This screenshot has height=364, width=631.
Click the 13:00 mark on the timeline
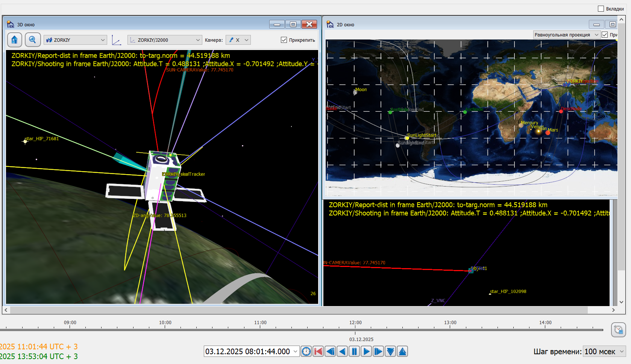450,323
